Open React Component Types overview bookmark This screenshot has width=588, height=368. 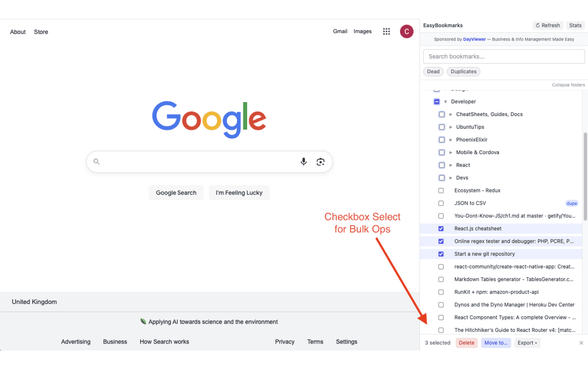pos(515,317)
